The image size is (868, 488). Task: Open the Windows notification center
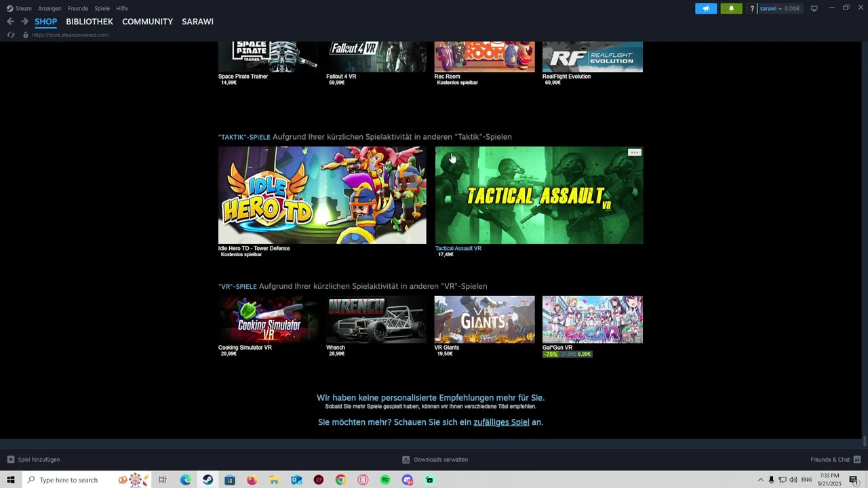(854, 480)
